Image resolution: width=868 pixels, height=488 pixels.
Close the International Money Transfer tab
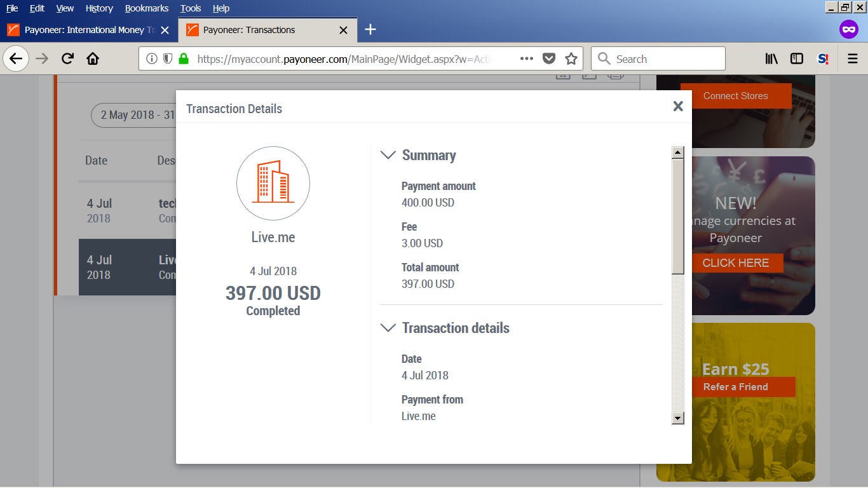[x=165, y=30]
